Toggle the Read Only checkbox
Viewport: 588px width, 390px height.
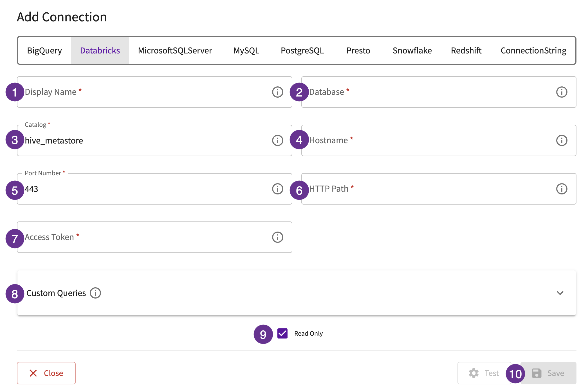tap(282, 333)
